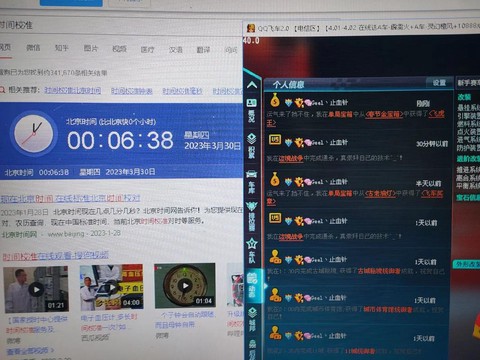Switch to the 图片 search tab
This screenshot has height=360, width=480.
(91, 48)
